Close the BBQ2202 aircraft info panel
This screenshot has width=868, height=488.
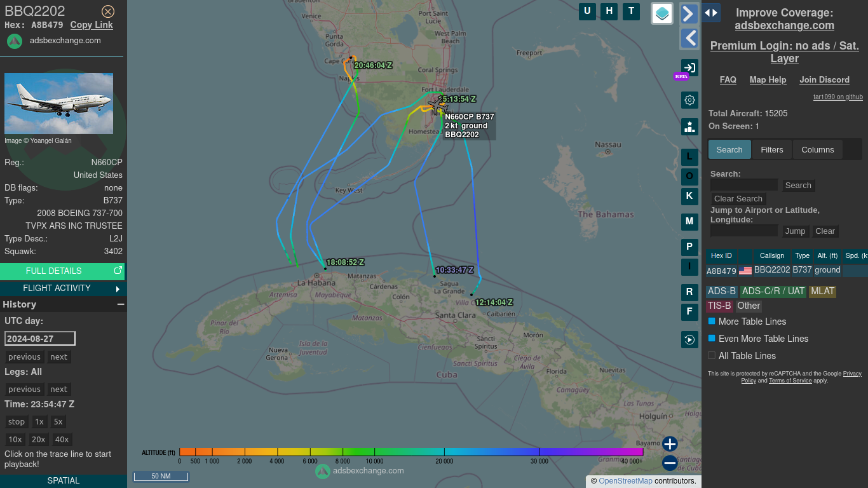coord(108,11)
